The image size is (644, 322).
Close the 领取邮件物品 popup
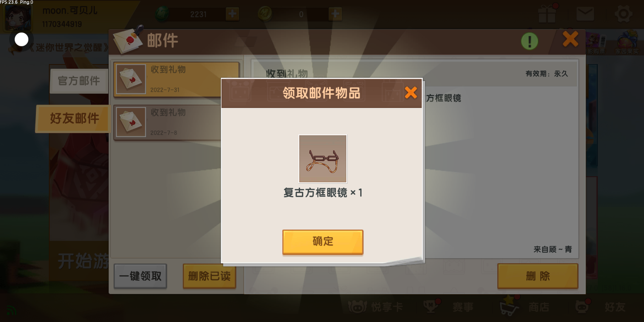coord(411,92)
